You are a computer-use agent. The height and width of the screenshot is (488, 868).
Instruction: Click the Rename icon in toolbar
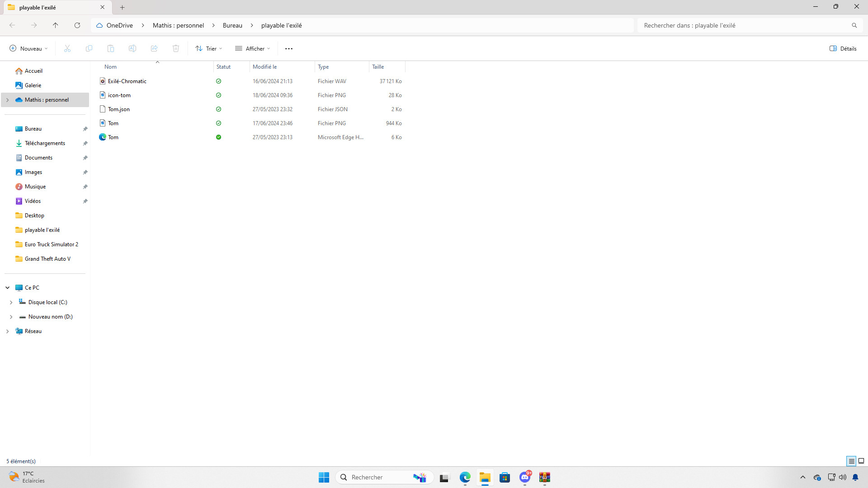tap(132, 48)
